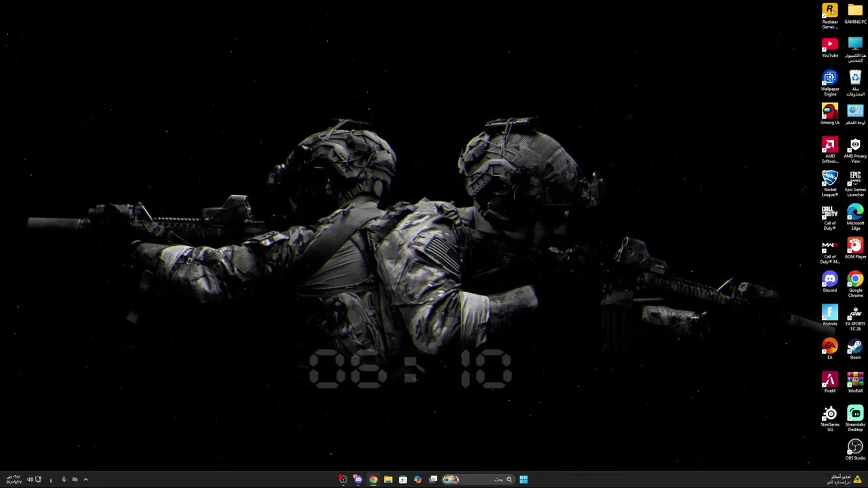Open the taskbar clock and date
The image size is (868, 488).
(14, 479)
